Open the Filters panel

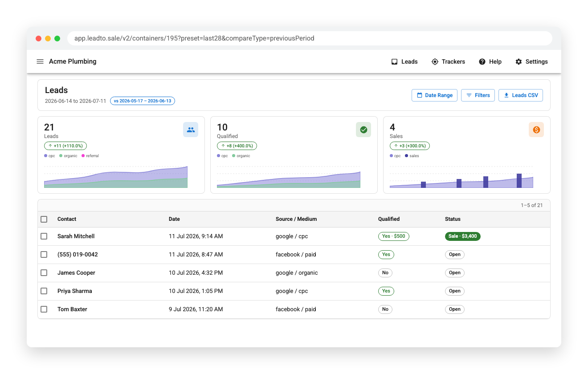[478, 95]
